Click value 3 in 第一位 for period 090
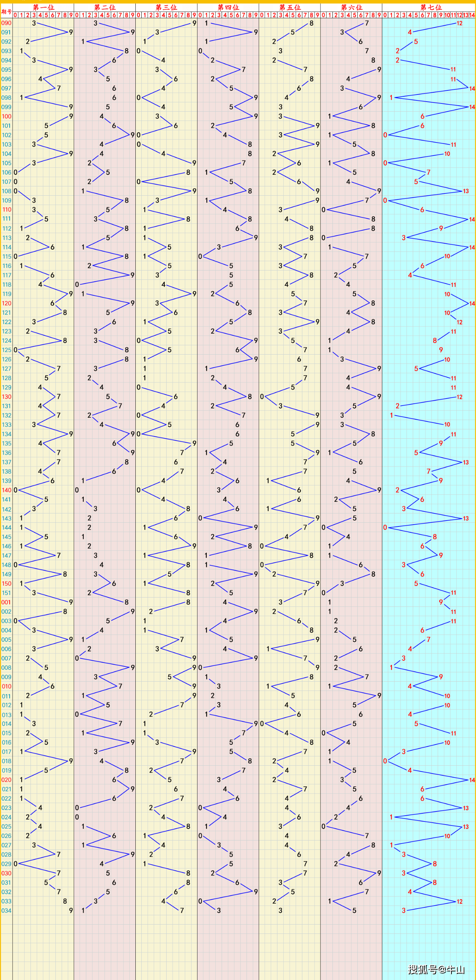476x980 pixels. click(34, 23)
